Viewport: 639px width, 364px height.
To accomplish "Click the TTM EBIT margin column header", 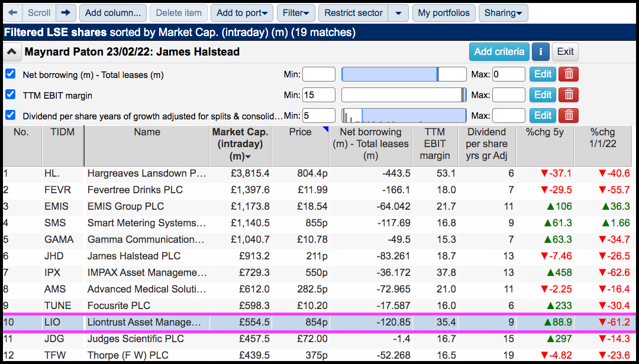I will [435, 146].
